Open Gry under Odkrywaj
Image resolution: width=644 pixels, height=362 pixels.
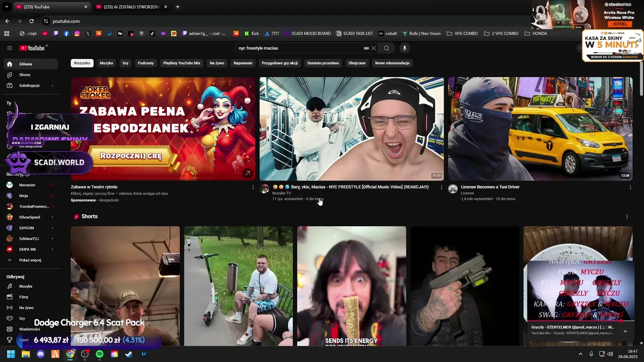coord(30,318)
